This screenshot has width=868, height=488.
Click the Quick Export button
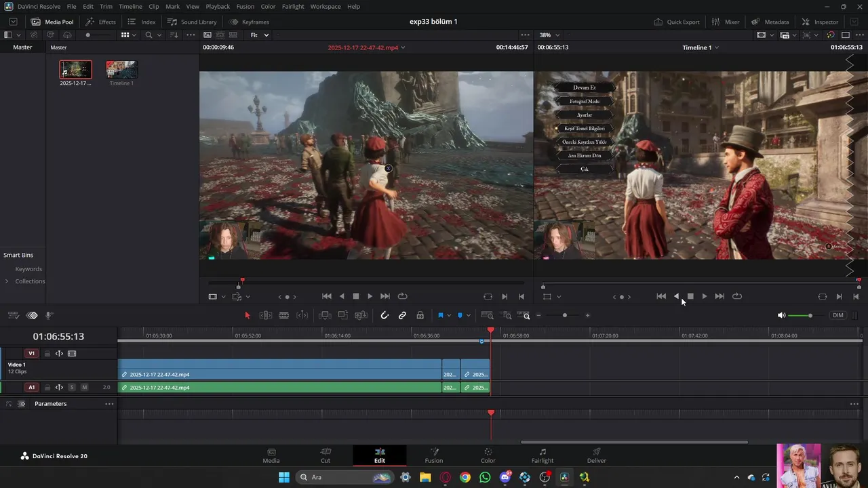coord(677,22)
